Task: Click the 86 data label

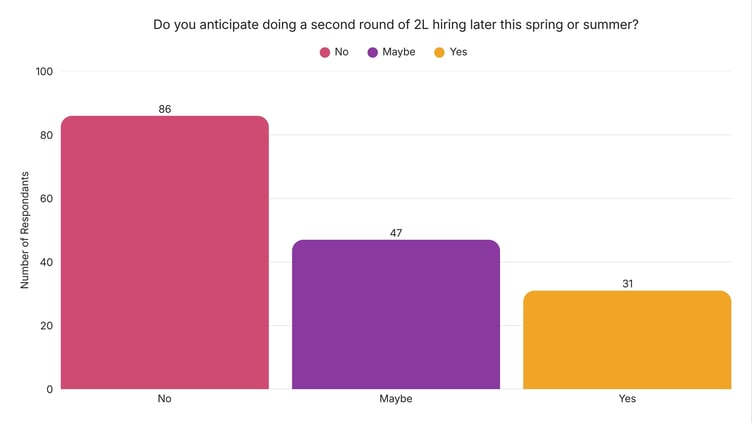Action: (x=165, y=109)
